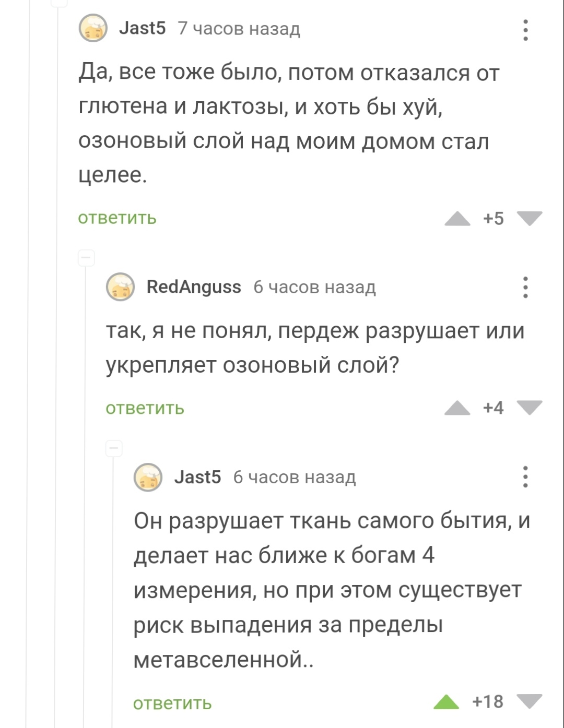
Task: Reply to Jast5's comment about the metaverse
Action: (x=172, y=703)
